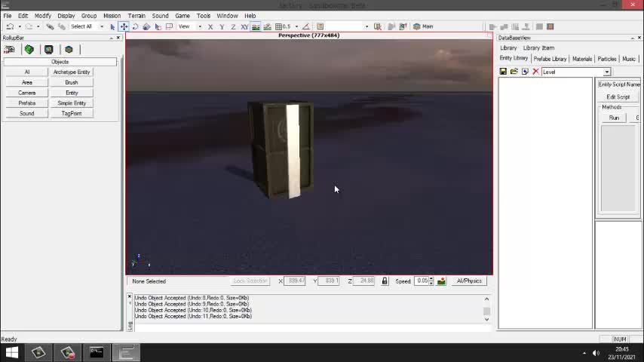Toggle Z axis constraint
644x362 pixels.
click(233, 26)
